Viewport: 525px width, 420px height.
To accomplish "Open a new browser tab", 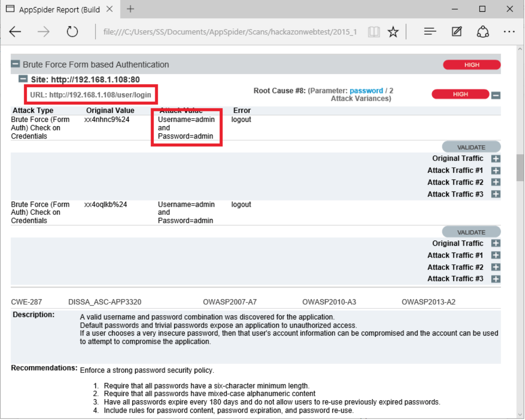I will tap(130, 9).
